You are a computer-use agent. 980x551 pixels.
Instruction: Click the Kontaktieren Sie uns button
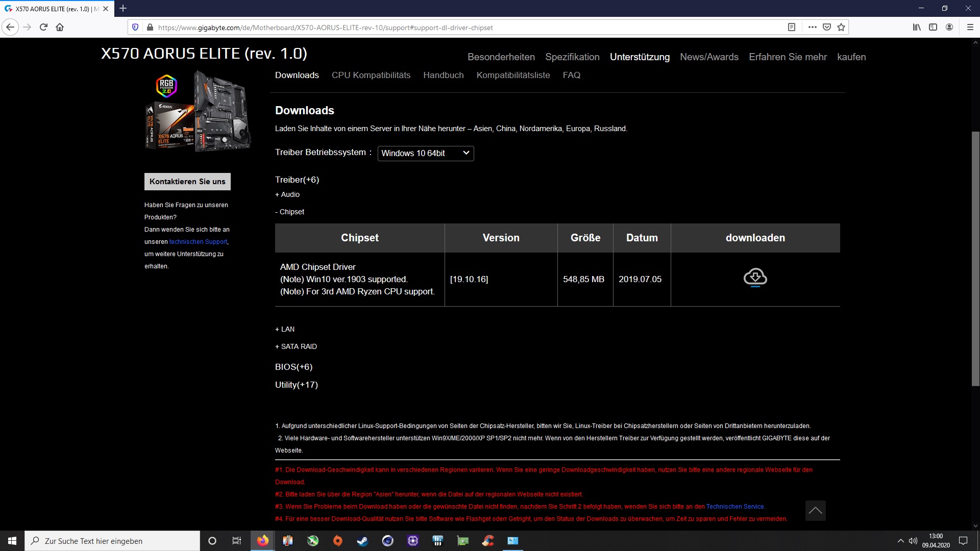tap(187, 182)
